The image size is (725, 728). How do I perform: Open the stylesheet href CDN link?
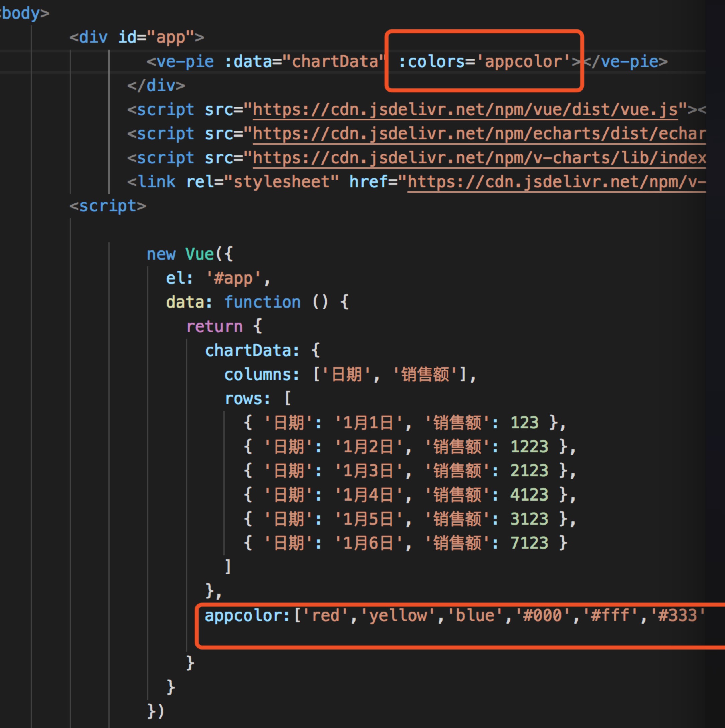pyautogui.click(x=557, y=182)
